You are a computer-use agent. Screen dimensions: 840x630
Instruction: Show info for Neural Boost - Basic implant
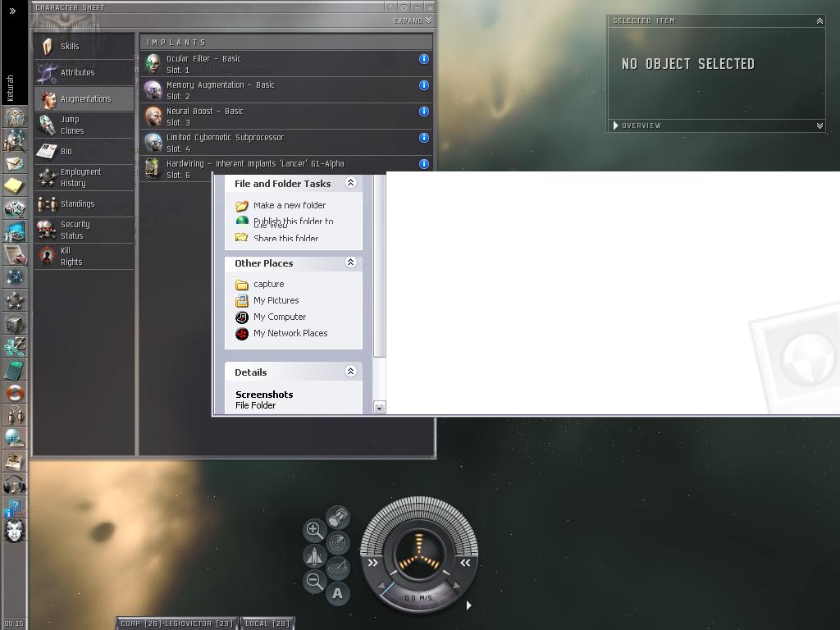point(424,112)
